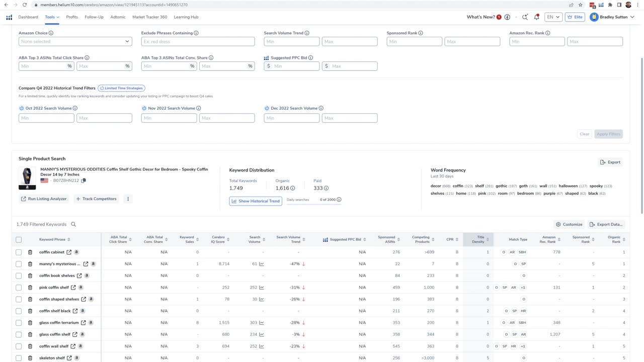Tick the checkbox for coffin wall shelf row

19,346
